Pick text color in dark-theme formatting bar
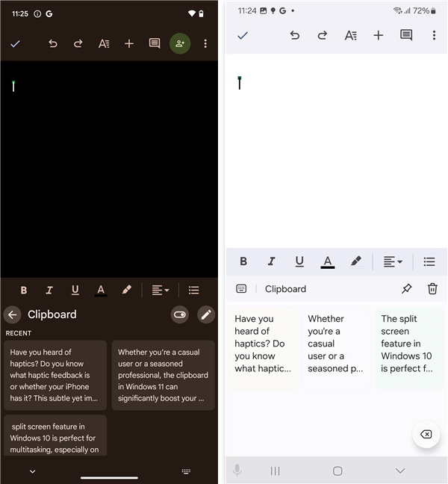This screenshot has height=484, width=448. (101, 290)
